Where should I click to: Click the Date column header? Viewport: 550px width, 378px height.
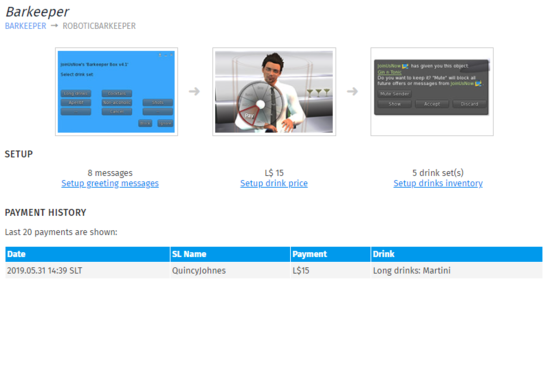point(87,254)
